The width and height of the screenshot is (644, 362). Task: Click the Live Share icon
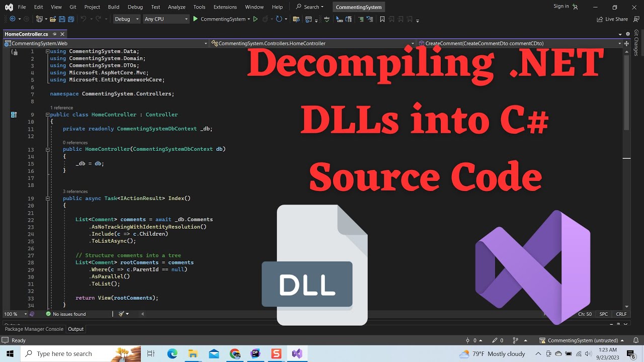coord(600,19)
